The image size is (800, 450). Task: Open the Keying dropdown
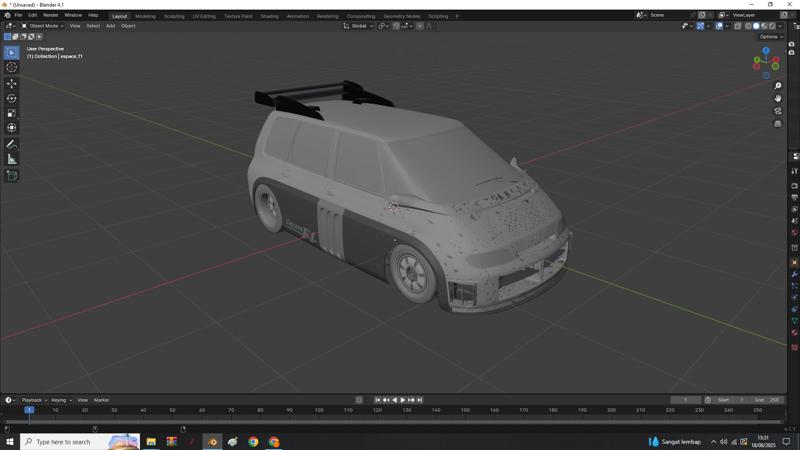(61, 400)
